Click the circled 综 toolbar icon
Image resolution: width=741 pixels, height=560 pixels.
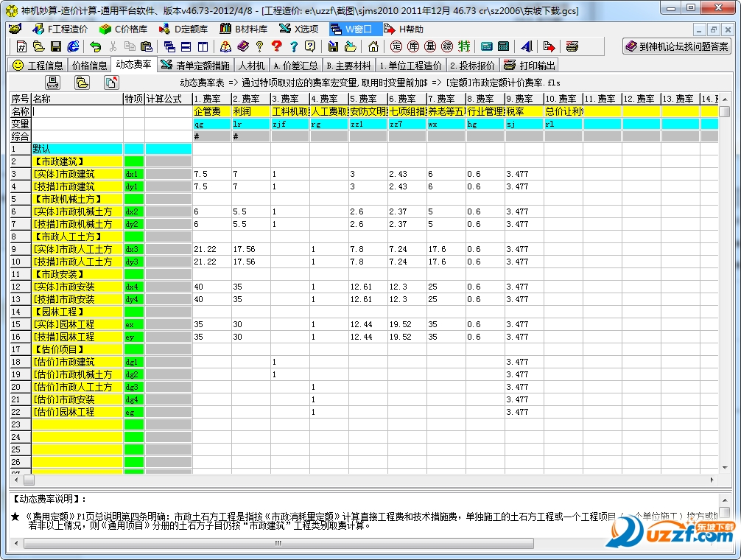point(447,46)
